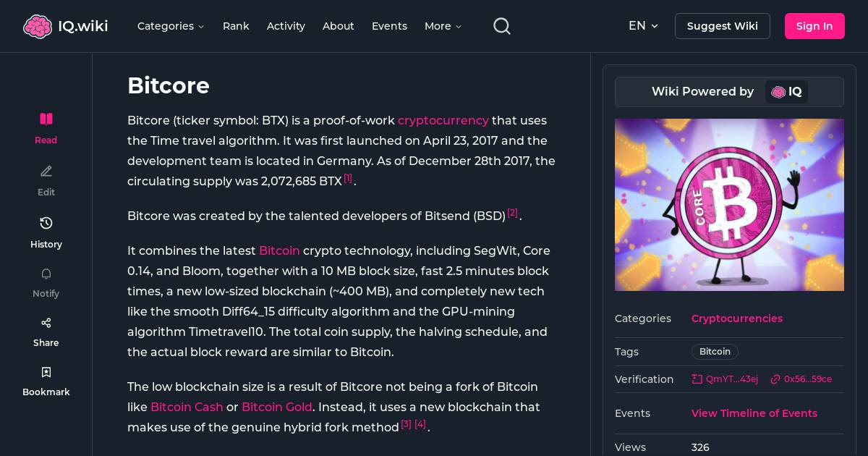The image size is (868, 456).
Task: Go to the Rank menu item
Action: click(x=236, y=26)
